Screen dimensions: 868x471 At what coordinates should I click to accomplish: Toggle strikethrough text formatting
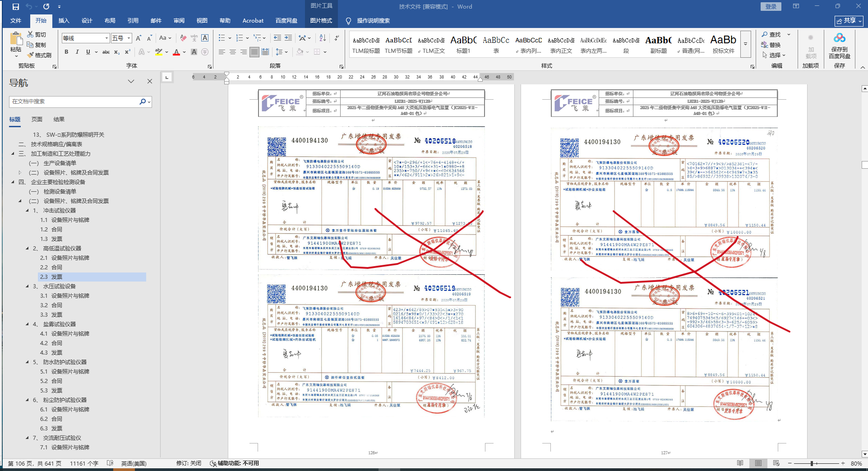click(x=106, y=52)
